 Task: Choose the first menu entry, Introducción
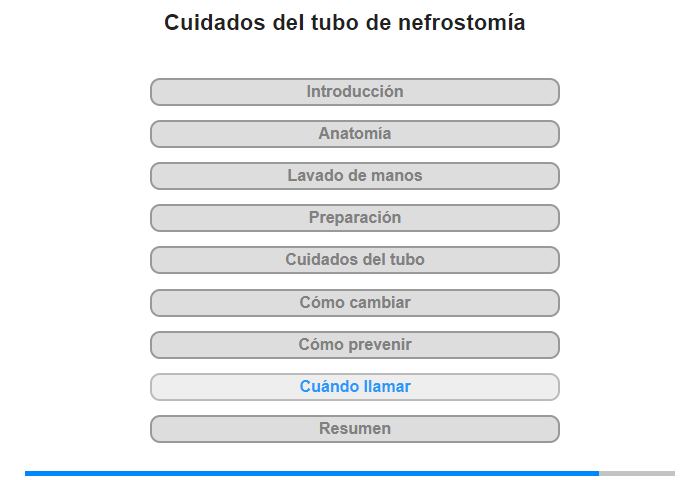tap(355, 92)
